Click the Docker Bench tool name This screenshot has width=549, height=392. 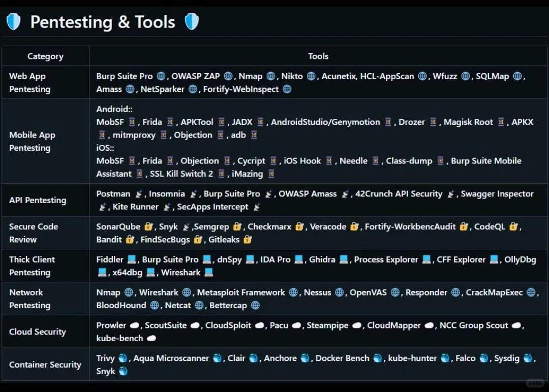point(342,358)
